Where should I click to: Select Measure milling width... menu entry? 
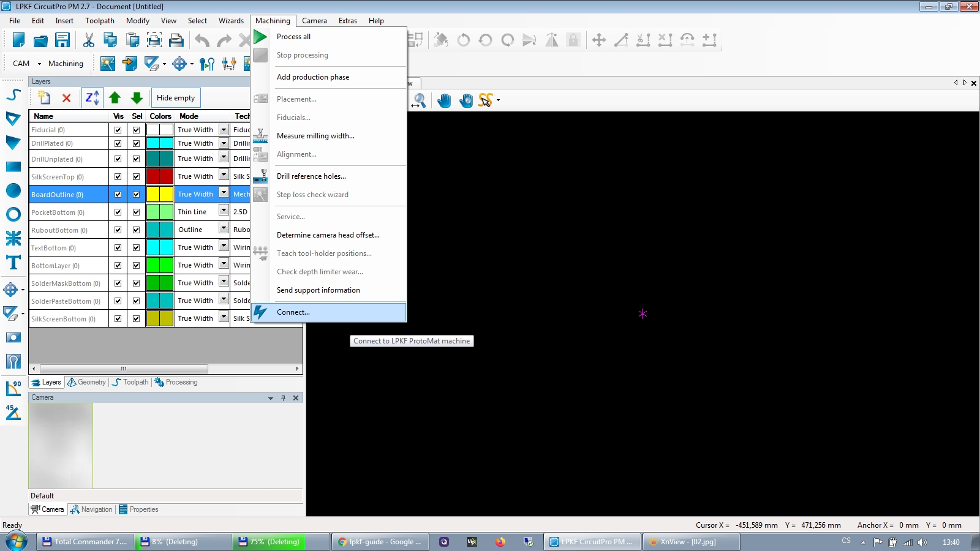pos(328,136)
